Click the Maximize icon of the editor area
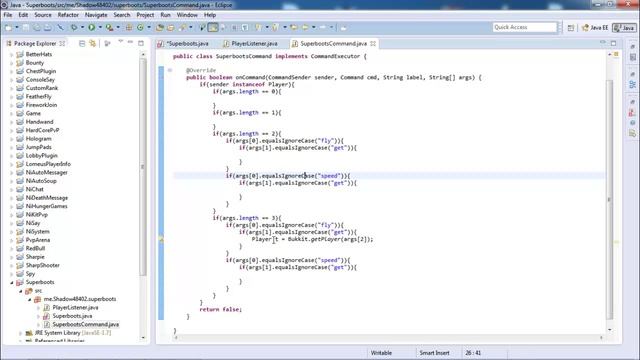Screen dimensions: 640x360 click(613, 43)
